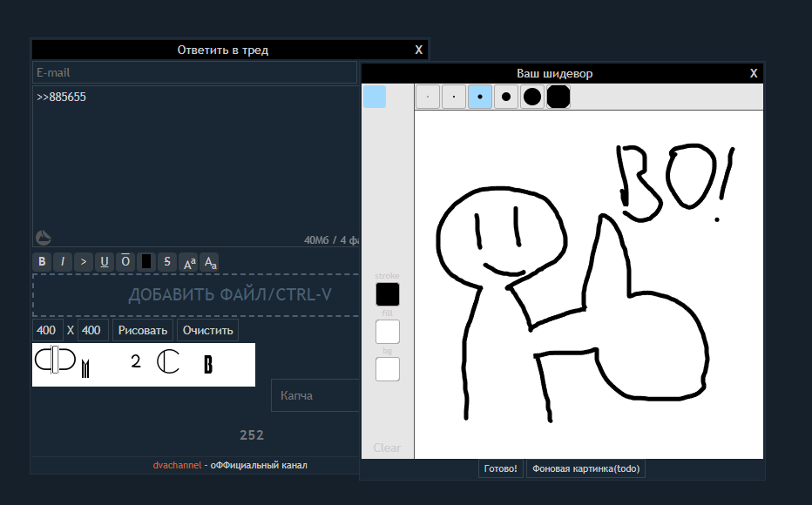The width and height of the screenshot is (812, 505).
Task: Select the medium brush size dot
Action: click(x=506, y=97)
